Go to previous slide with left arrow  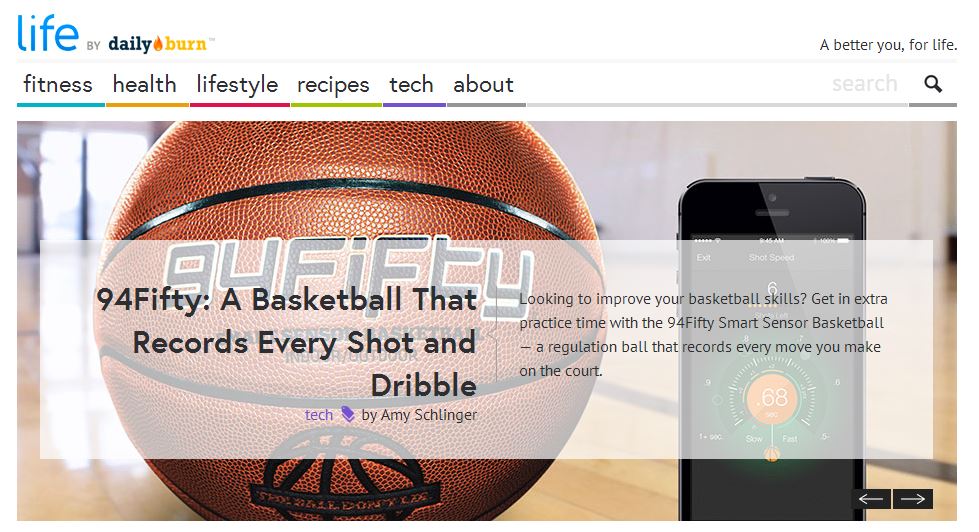871,499
